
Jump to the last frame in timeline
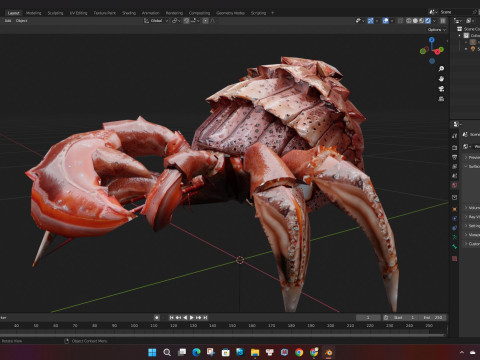(205, 317)
